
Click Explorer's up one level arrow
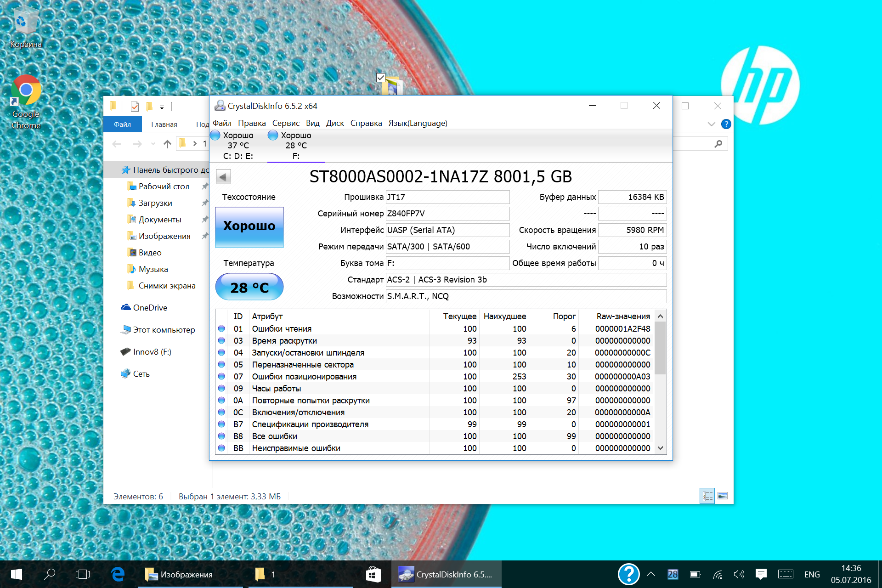pos(167,144)
